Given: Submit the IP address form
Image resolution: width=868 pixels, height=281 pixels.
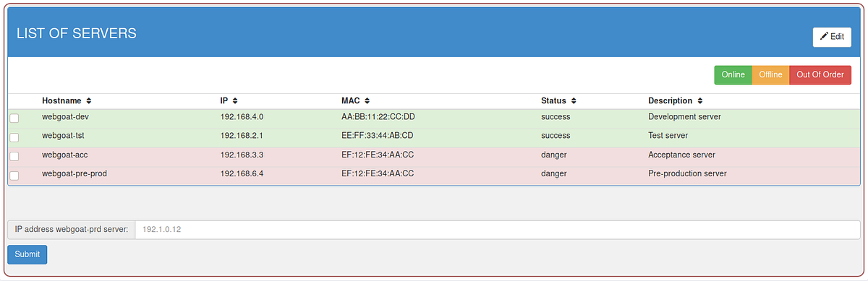Looking at the screenshot, I should pos(27,254).
